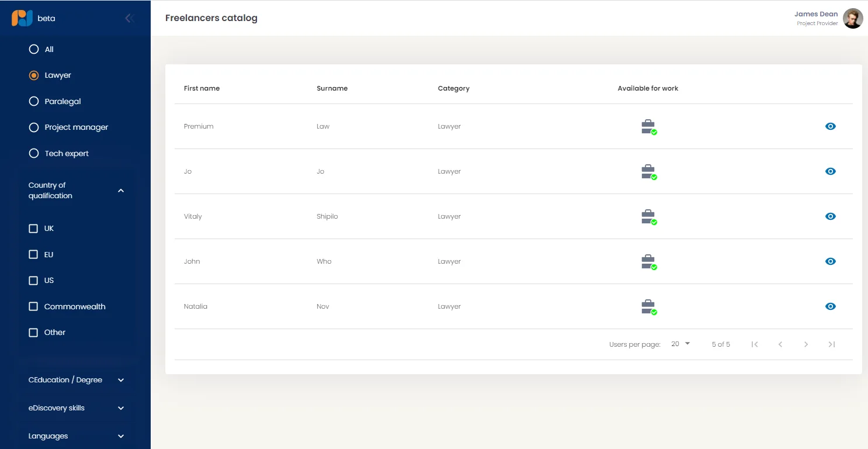Screen dimensions: 868x449
Task: Collapse the sidebar with the double-chevron icon
Action: (130, 18)
